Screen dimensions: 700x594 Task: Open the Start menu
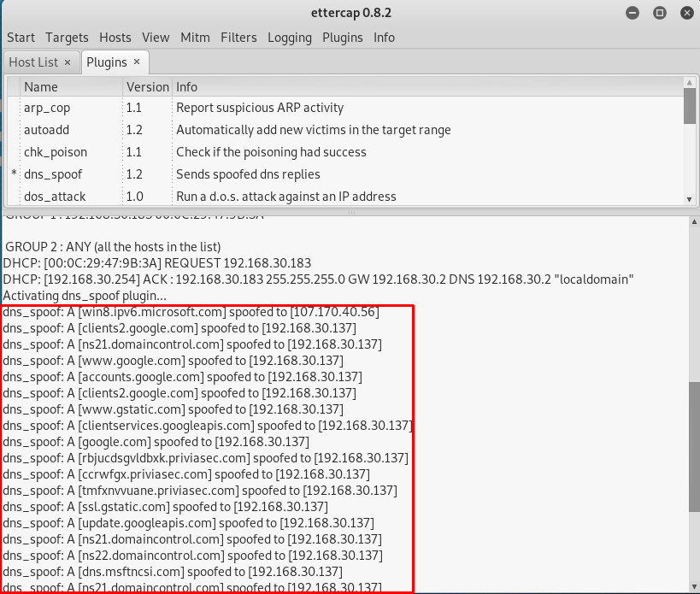pos(21,38)
